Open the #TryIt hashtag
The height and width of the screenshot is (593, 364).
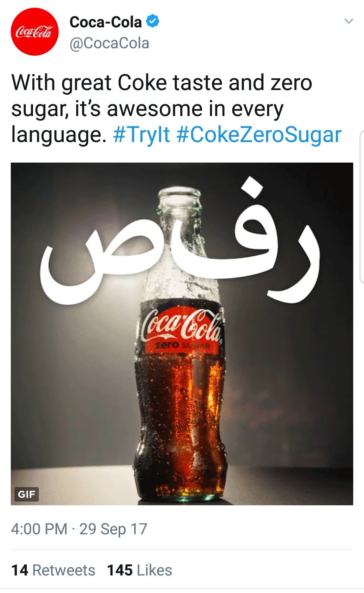point(142,135)
